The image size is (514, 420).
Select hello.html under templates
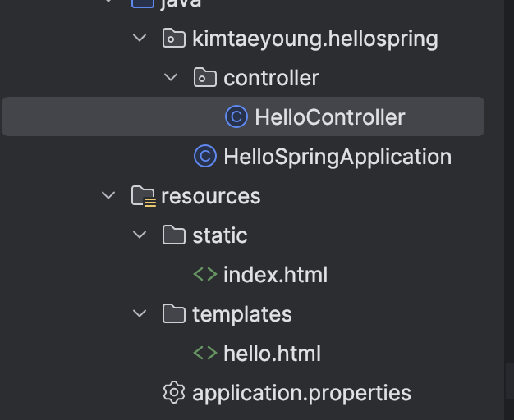pyautogui.click(x=272, y=354)
